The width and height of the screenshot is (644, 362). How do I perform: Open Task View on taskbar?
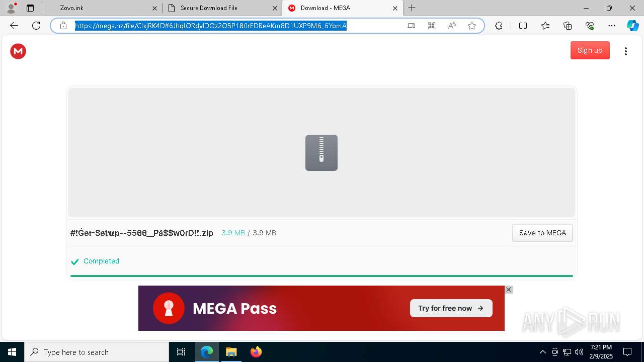pyautogui.click(x=181, y=352)
